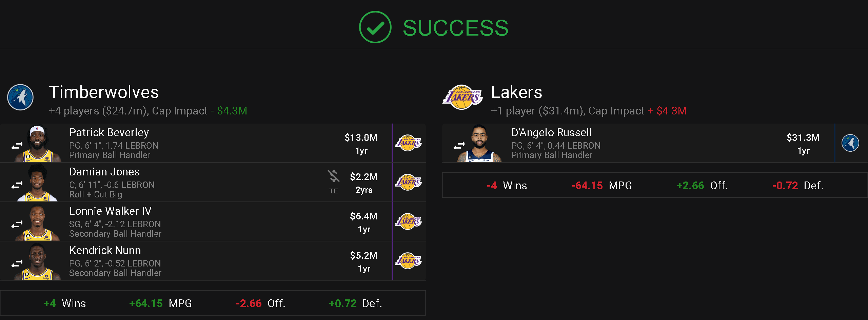868x320 pixels.
Task: Click Damian Jones's $2.2M 2yrs contract
Action: 363,183
